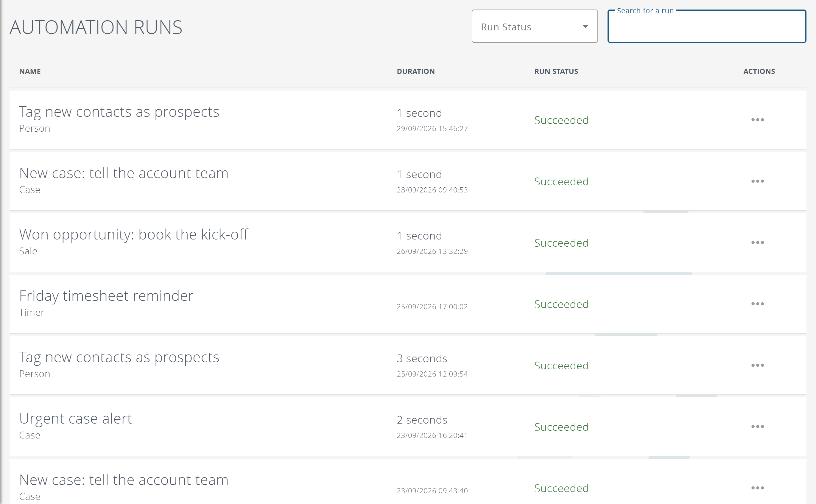
Task: Open the Won opportunity: book the kick-off run
Action: [x=133, y=234]
